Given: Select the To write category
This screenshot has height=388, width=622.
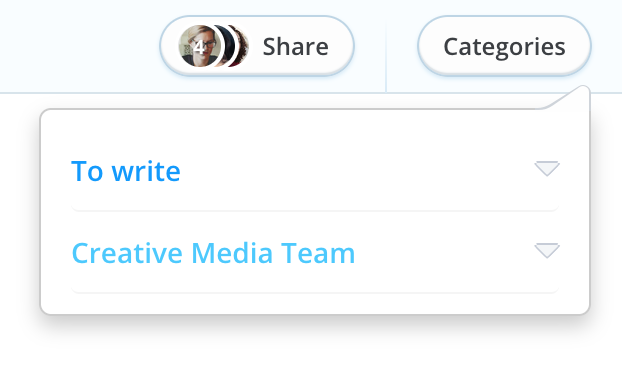Looking at the screenshot, I should pyautogui.click(x=126, y=171).
